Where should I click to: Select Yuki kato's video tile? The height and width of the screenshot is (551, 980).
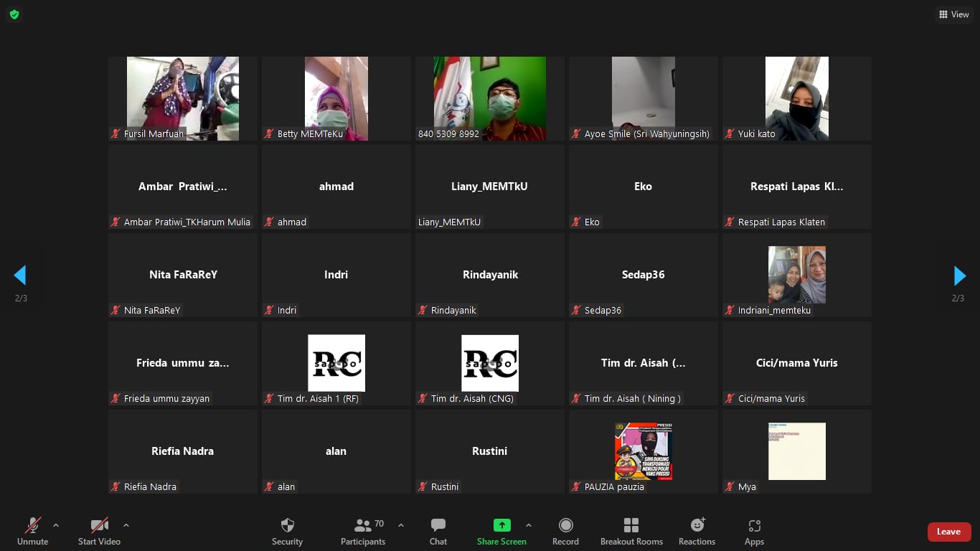[x=796, y=98]
